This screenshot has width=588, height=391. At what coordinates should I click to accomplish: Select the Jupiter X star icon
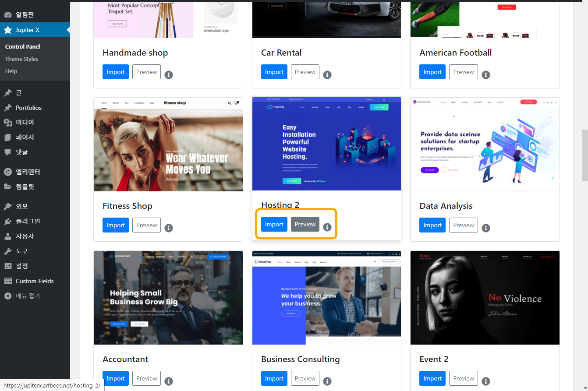pos(8,30)
